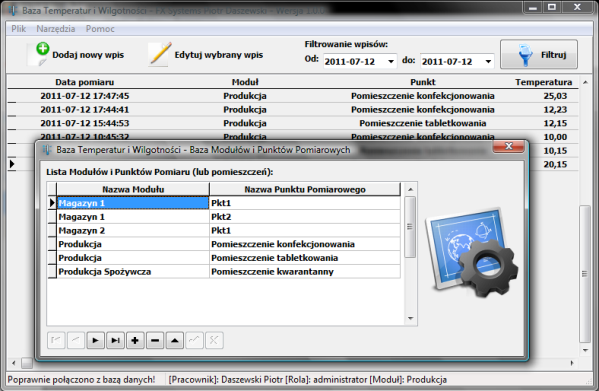Open the Pomoc menu
This screenshot has width=599, height=391.
coord(100,29)
